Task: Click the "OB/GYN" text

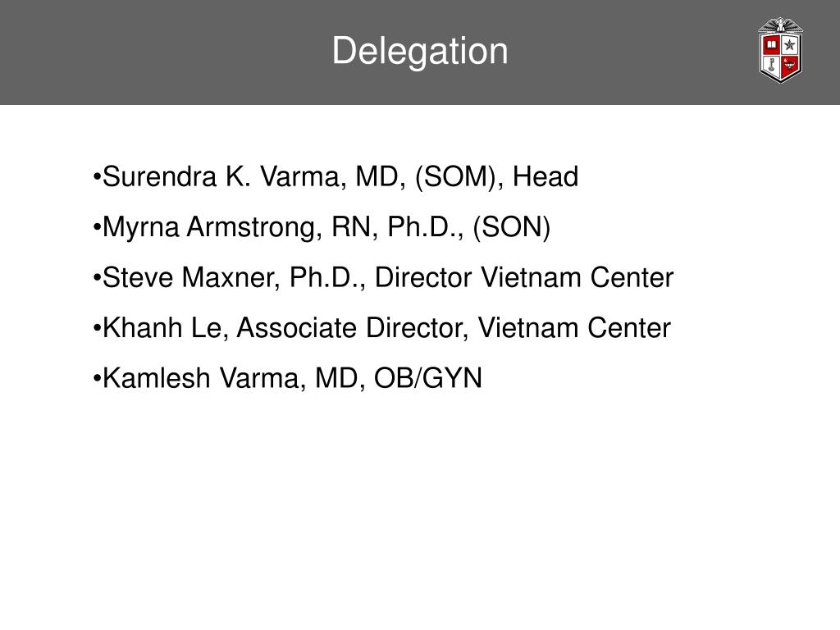Action: click(x=428, y=377)
